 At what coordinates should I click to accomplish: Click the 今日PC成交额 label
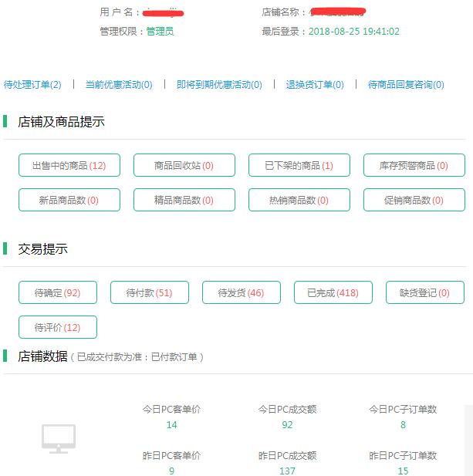(287, 409)
